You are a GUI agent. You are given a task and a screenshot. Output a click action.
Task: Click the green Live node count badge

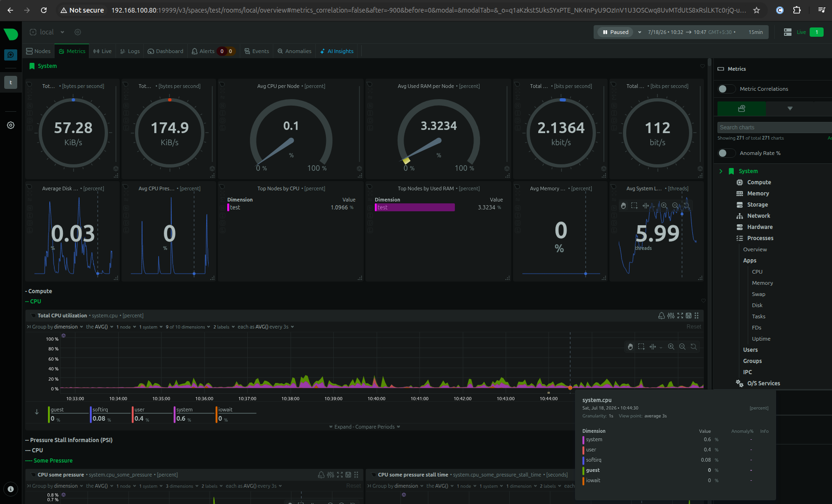[x=817, y=32]
